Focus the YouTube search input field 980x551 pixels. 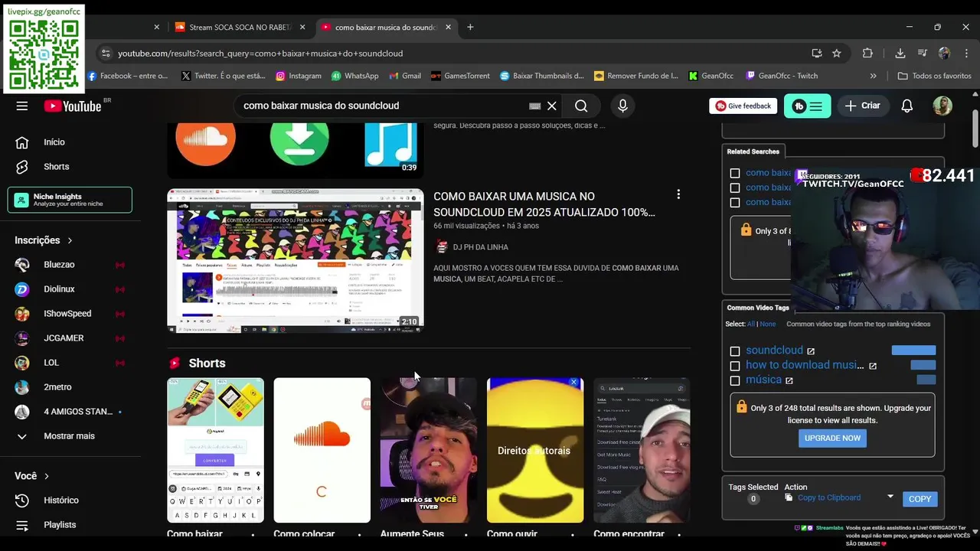pyautogui.click(x=383, y=106)
